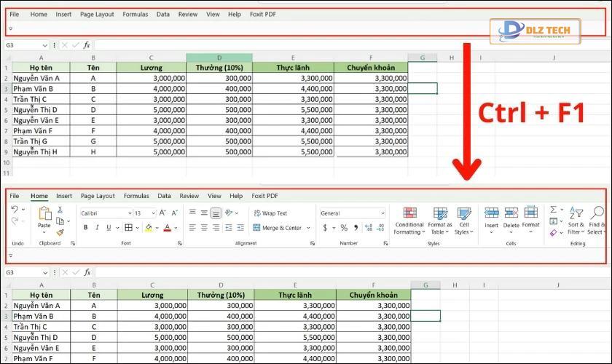Open View tab in expanded-ribbon window

click(214, 196)
